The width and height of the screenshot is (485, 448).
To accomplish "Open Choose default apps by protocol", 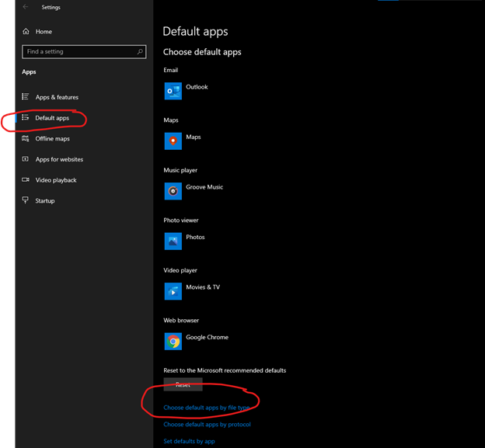I will 207,424.
